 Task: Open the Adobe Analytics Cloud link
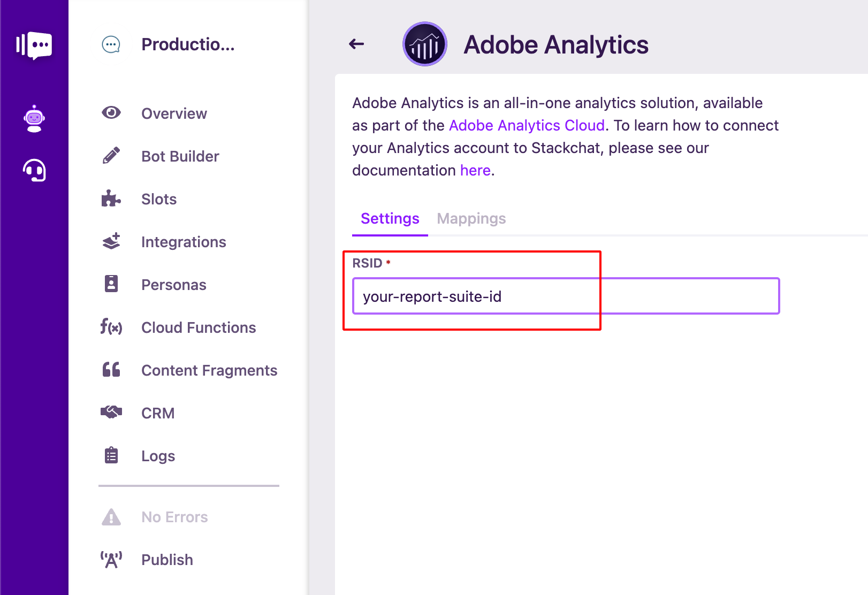pos(527,125)
